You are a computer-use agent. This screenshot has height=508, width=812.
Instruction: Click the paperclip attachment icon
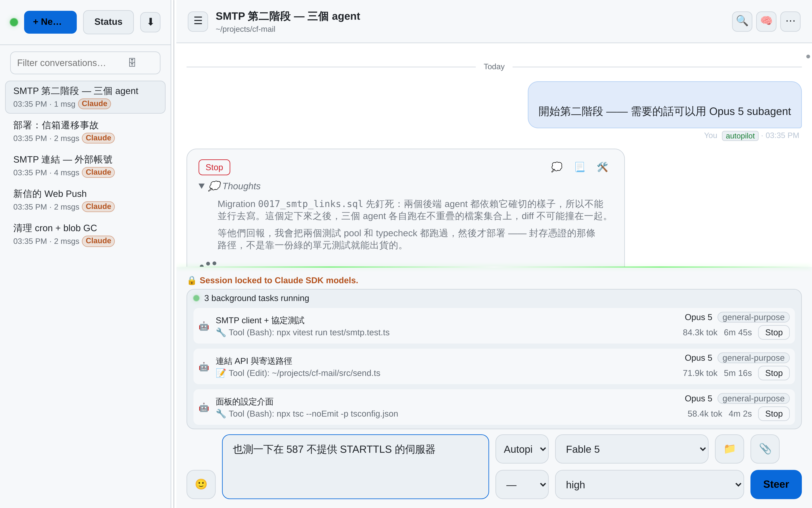pos(765,449)
